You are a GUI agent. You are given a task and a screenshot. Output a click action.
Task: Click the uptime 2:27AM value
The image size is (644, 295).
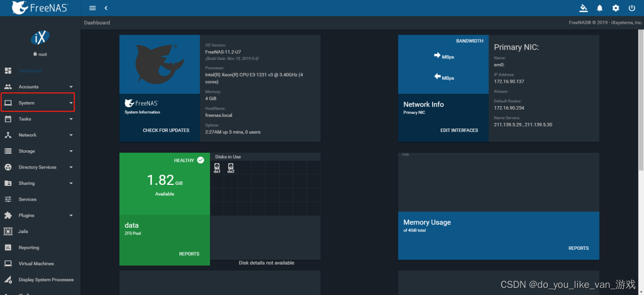point(233,132)
